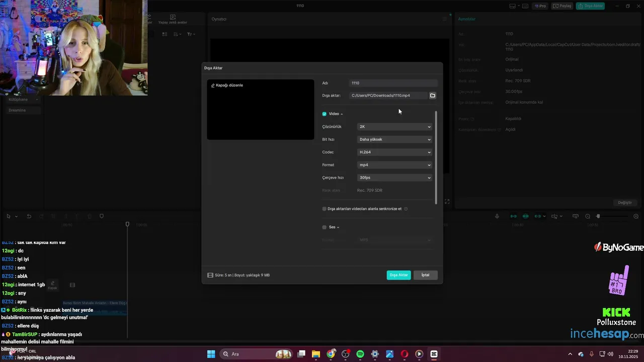The image size is (644, 362).
Task: Show hidden system tray icons
Action: click(570, 354)
